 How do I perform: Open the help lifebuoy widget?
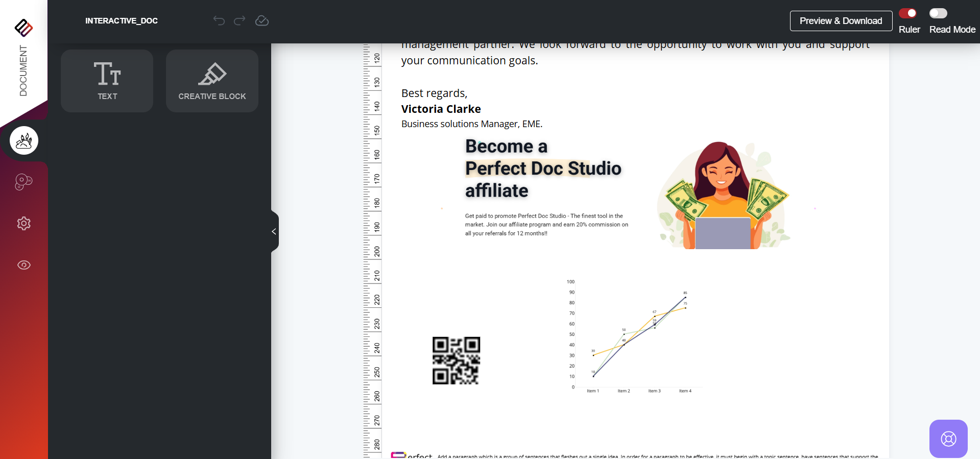948,439
